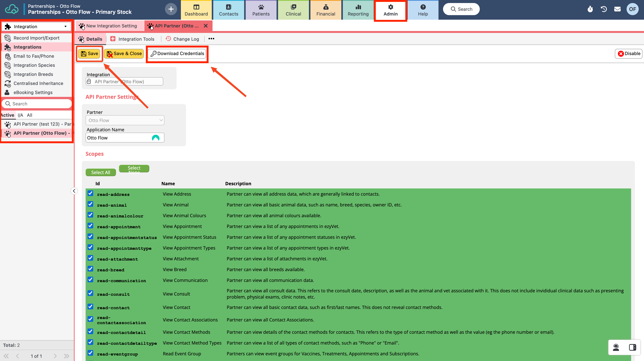Filter list by All status
Screen dimensions: 644x361
[30, 115]
